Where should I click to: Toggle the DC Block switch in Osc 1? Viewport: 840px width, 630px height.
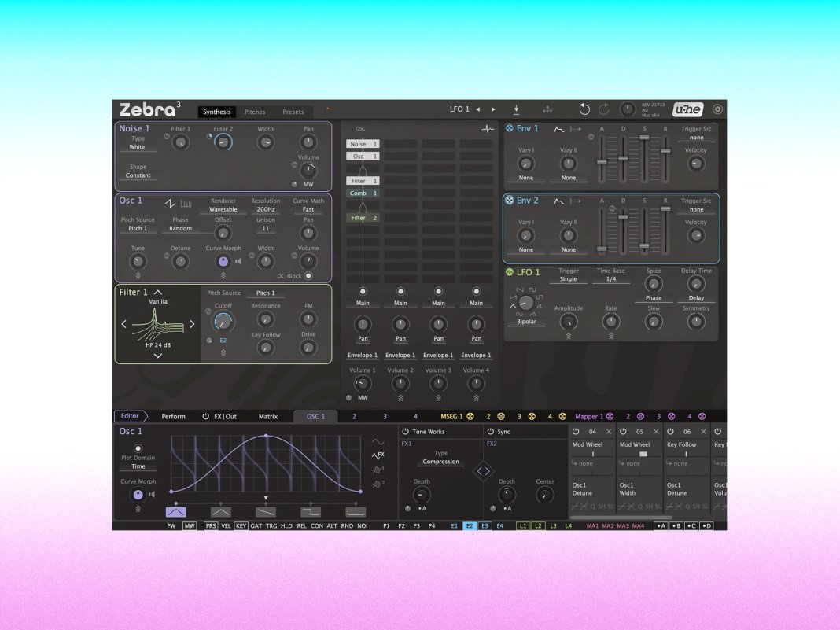click(x=308, y=276)
